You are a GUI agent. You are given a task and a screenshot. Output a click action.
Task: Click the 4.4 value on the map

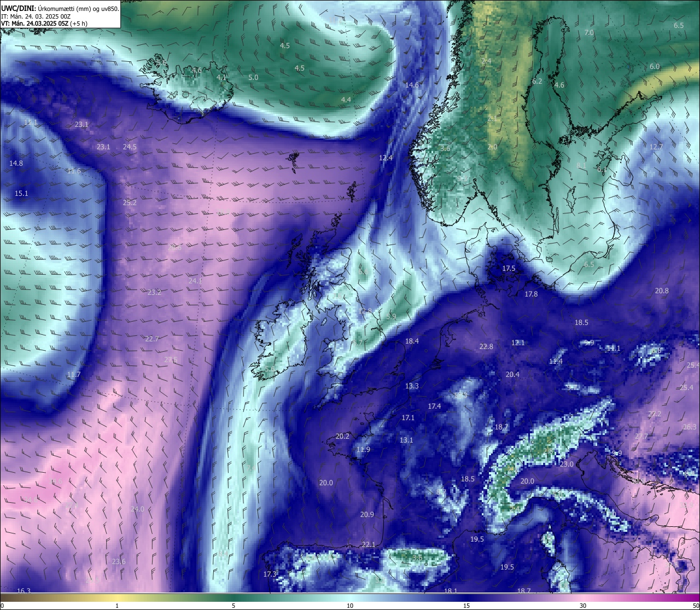346,100
